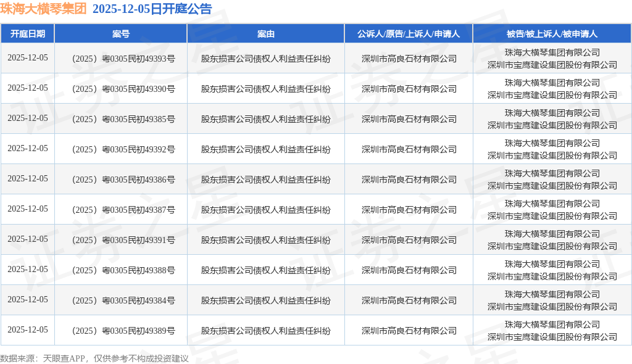Click the date in the 49391号 row
Image resolution: width=632 pixels, height=364 pixels.
27,239
